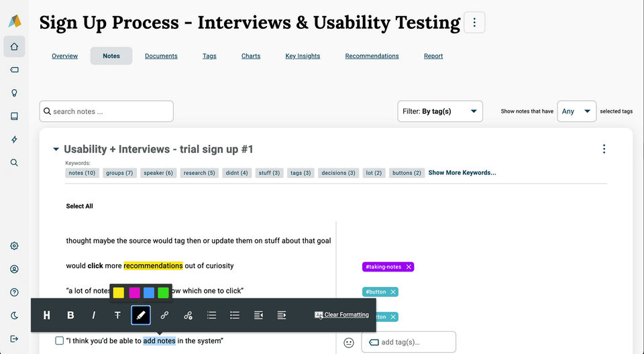Screen dimensions: 644x354
Task: Toggle dark mode with the moon icon
Action: (x=14, y=315)
